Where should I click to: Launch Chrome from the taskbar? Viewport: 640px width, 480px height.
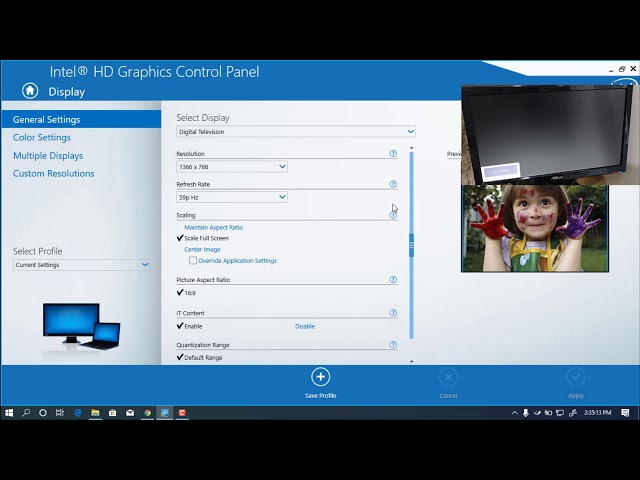[147, 413]
